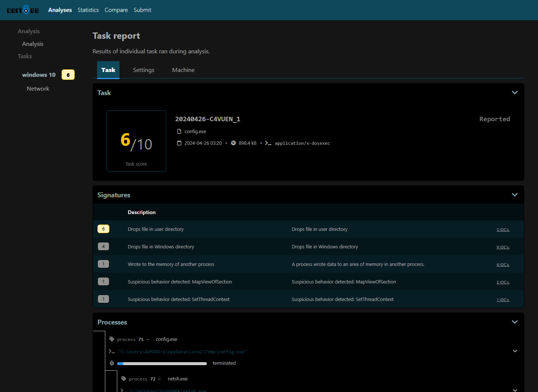This screenshot has height=392, width=538.
Task: Switch to the Settings tab
Action: 143,70
